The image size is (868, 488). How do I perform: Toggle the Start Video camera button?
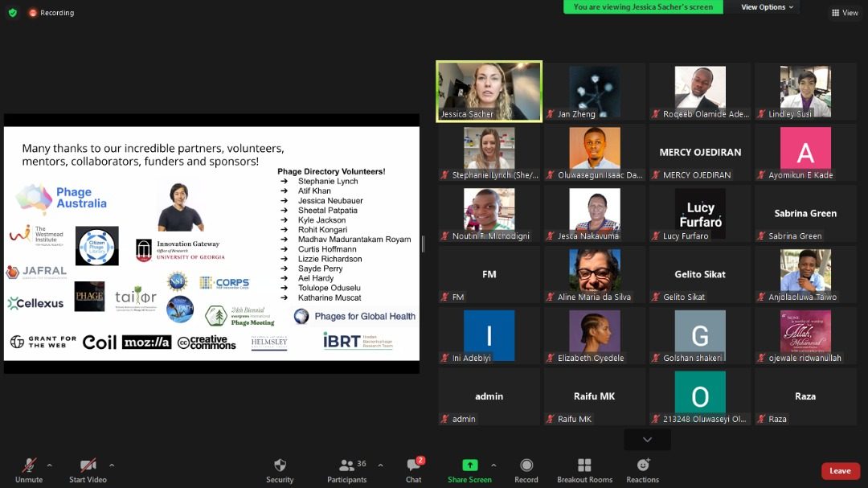[x=88, y=470]
